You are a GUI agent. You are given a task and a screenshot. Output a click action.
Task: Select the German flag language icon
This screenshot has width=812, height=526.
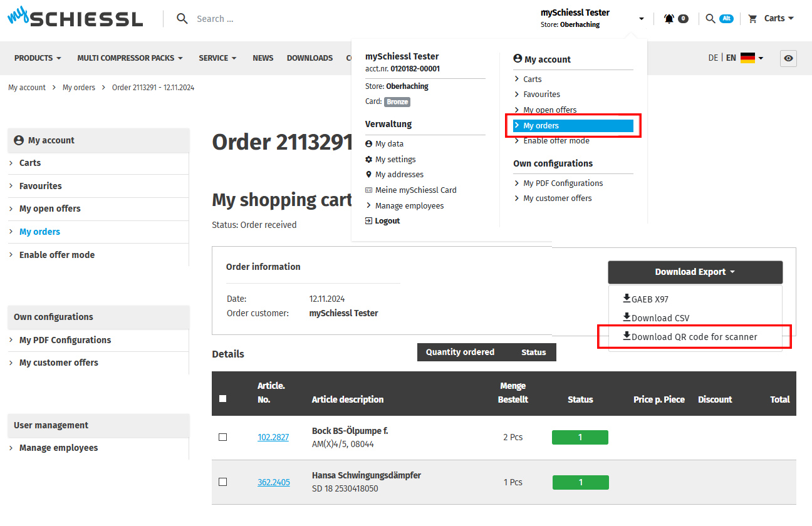tap(747, 58)
